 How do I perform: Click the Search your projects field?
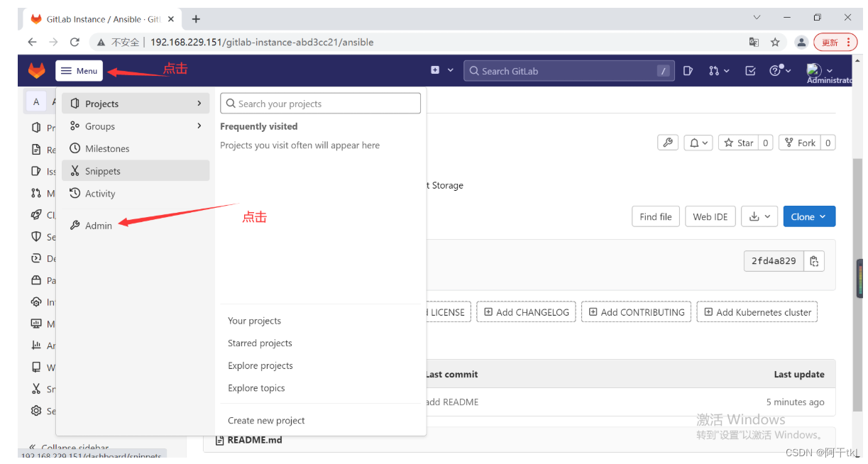pyautogui.click(x=320, y=103)
